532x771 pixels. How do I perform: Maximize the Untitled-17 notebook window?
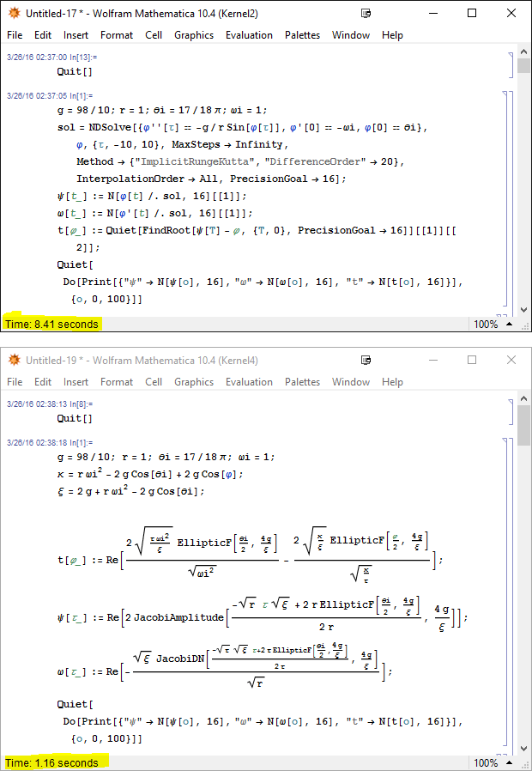[471, 13]
